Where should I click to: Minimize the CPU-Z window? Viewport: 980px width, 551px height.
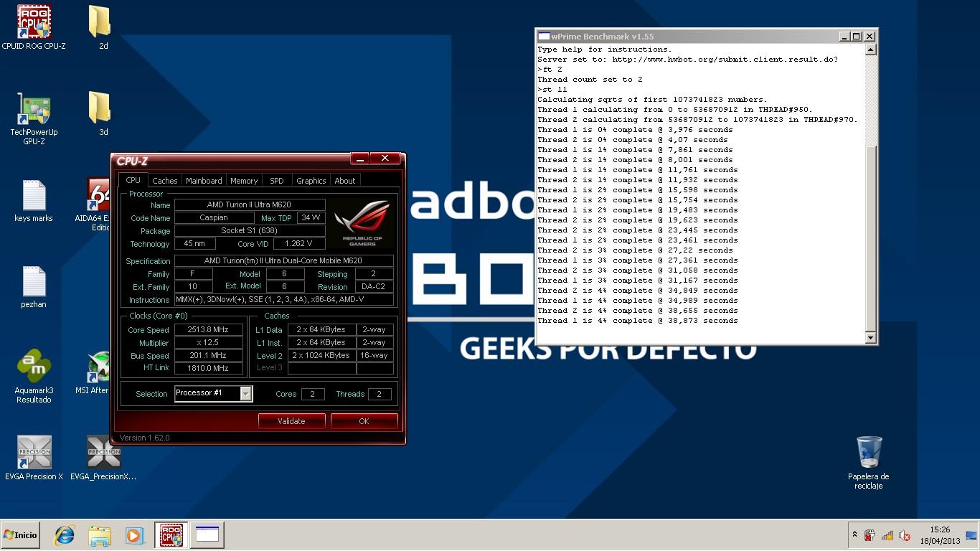pos(360,159)
